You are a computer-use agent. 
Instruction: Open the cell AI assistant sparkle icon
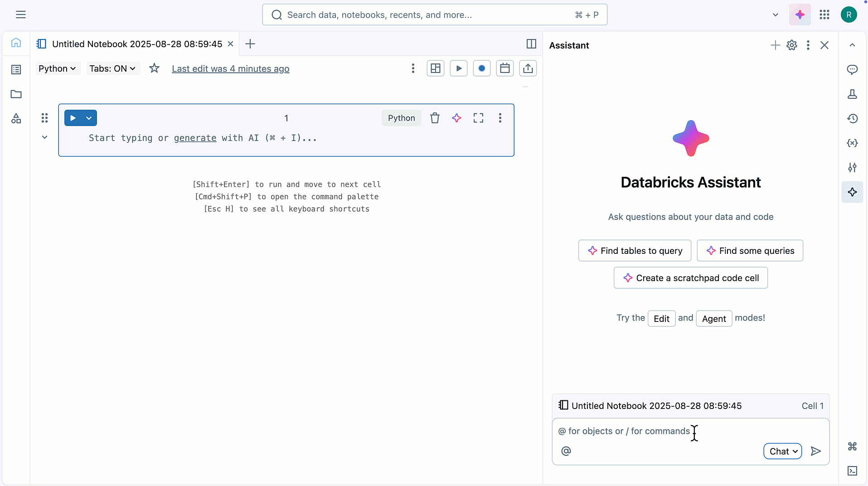pyautogui.click(x=456, y=118)
